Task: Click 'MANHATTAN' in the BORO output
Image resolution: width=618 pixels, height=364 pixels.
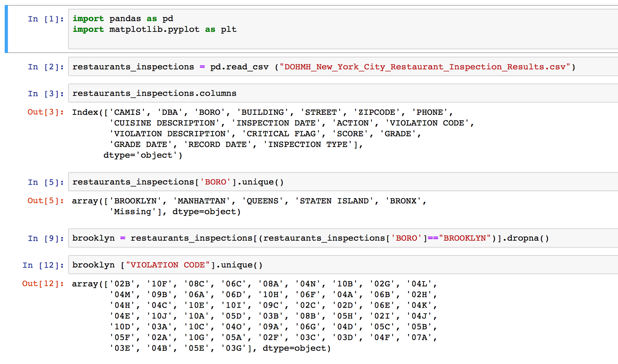Action: (201, 201)
